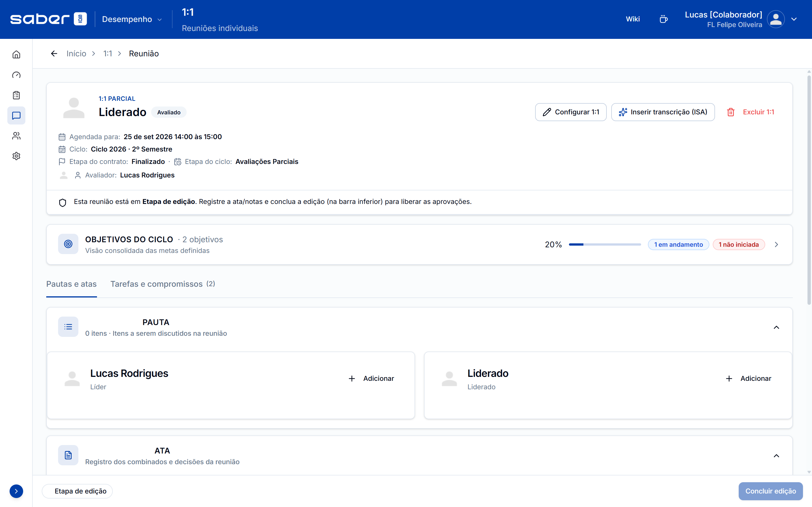Click the objectives 20% progress bar

tap(605, 244)
